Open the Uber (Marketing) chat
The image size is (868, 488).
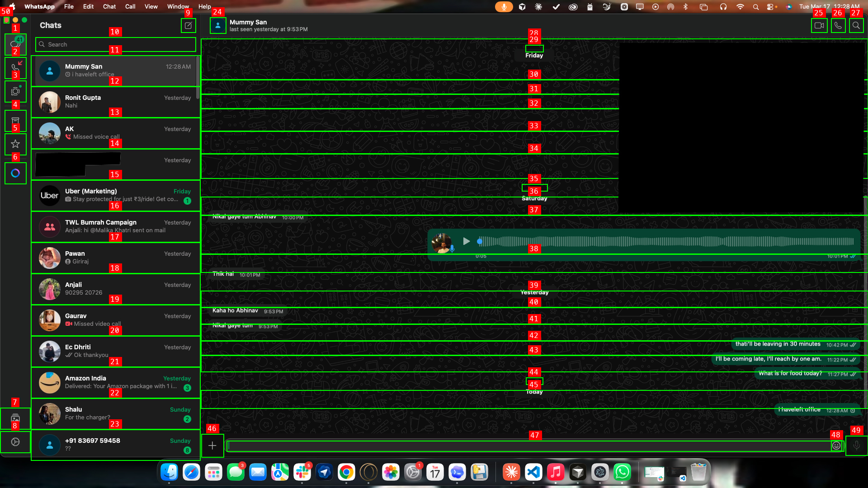tap(115, 195)
